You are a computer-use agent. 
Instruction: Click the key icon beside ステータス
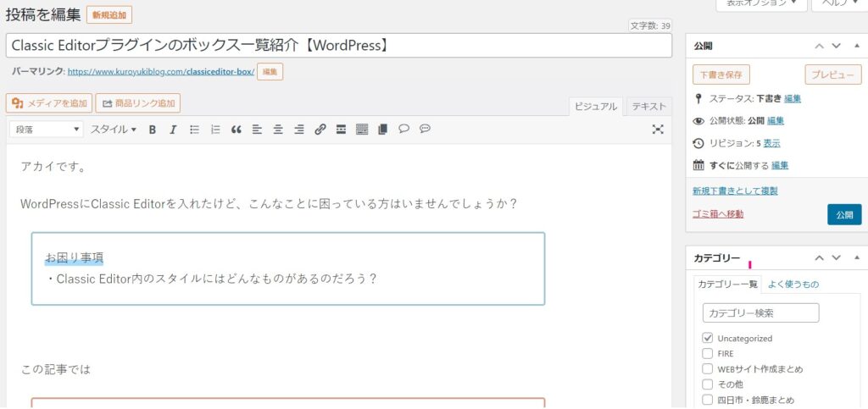pyautogui.click(x=698, y=99)
